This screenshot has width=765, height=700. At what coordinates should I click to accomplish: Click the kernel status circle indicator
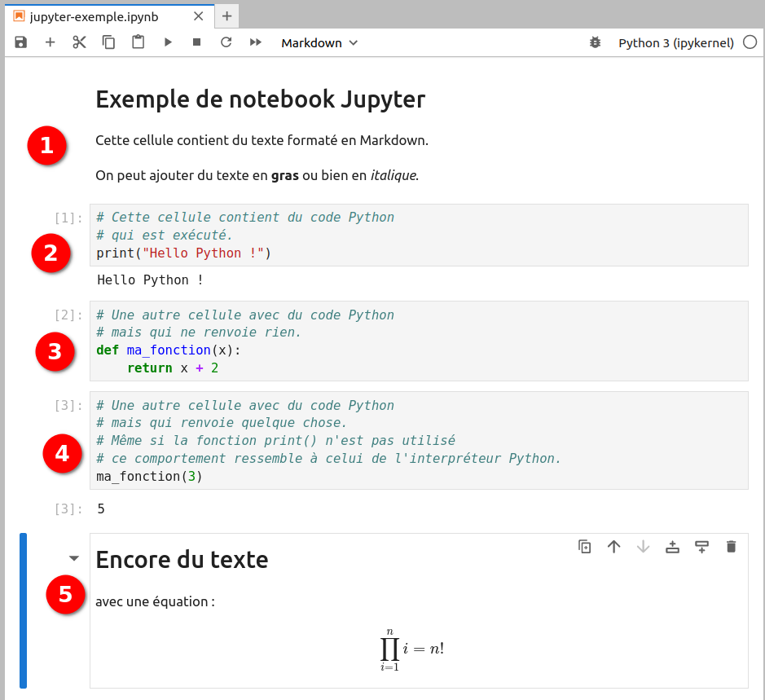point(750,42)
